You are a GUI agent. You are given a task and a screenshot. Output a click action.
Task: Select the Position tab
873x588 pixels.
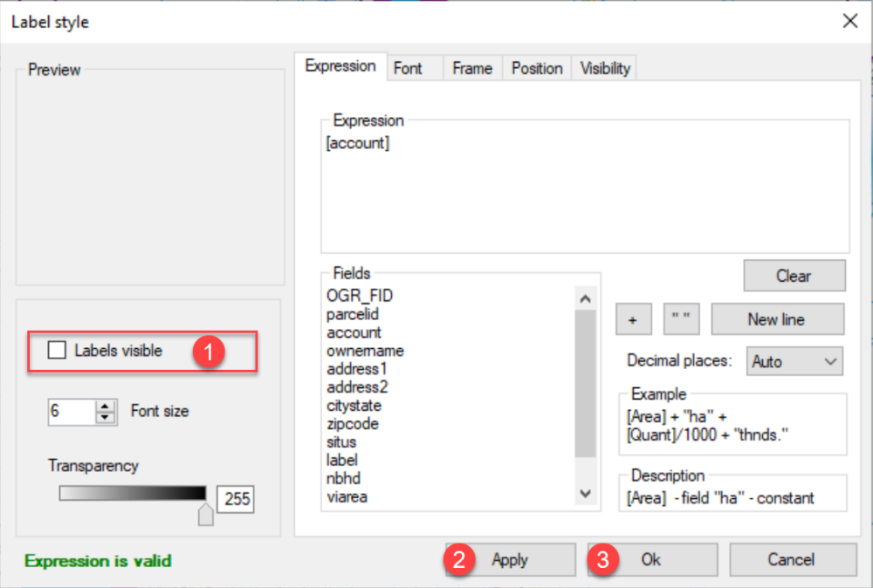536,67
